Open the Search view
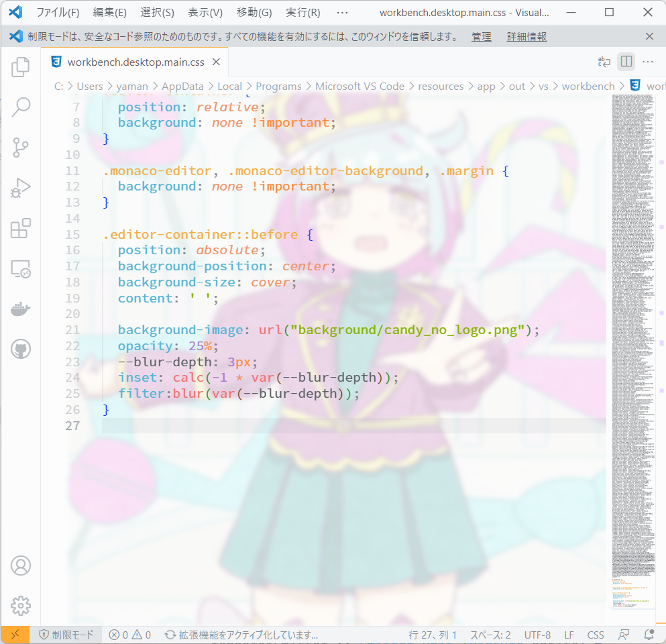This screenshot has height=644, width=666. click(x=20, y=107)
